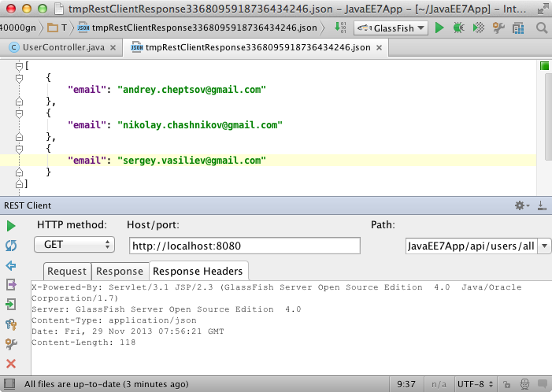This screenshot has width=552, height=392.
Task: Click the Make Project binary arrow icon
Action: click(x=339, y=28)
